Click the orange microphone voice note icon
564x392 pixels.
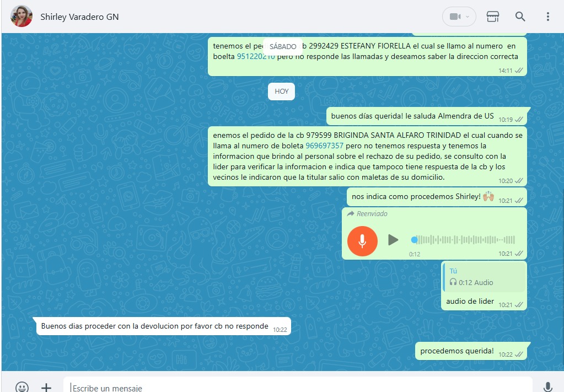click(x=362, y=241)
